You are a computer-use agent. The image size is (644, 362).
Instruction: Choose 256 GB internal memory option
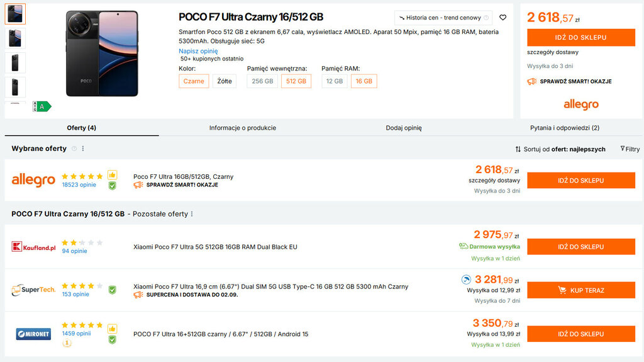click(262, 81)
